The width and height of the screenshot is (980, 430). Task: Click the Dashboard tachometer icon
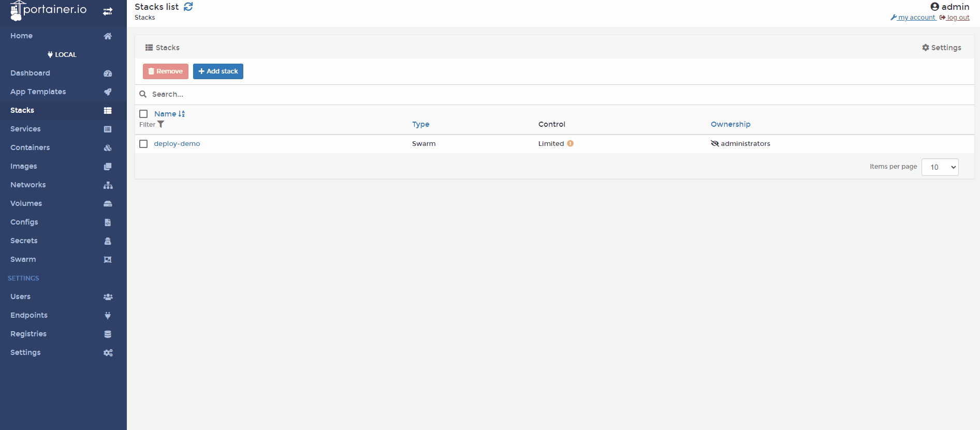click(108, 73)
